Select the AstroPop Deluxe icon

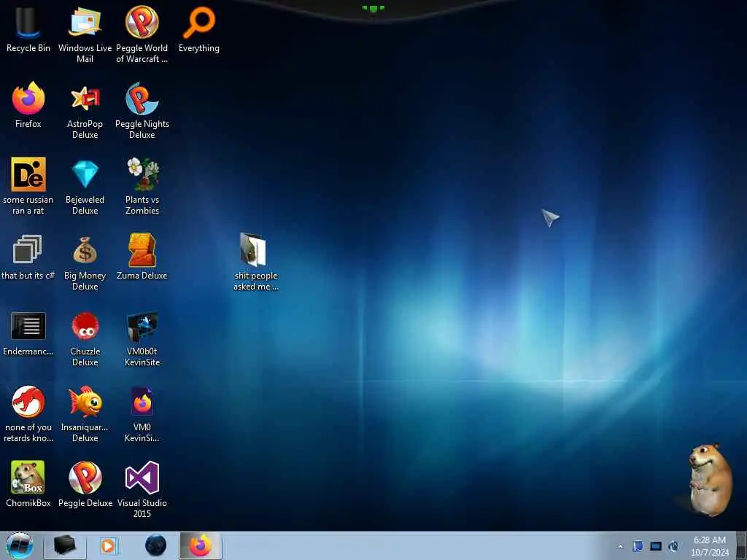coord(85,111)
